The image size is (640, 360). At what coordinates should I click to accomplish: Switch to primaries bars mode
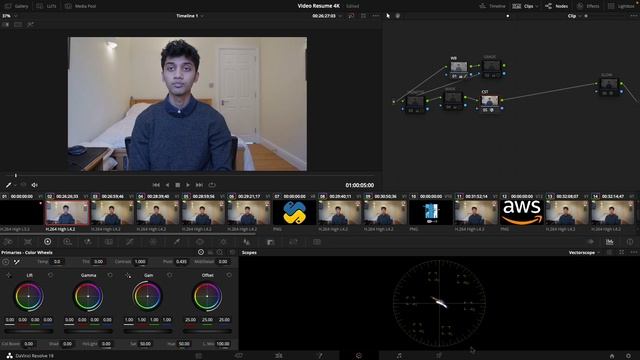coord(211,252)
